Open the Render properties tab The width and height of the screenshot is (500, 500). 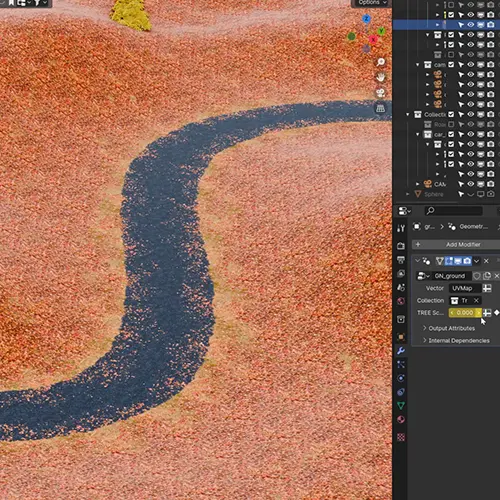[x=401, y=246]
